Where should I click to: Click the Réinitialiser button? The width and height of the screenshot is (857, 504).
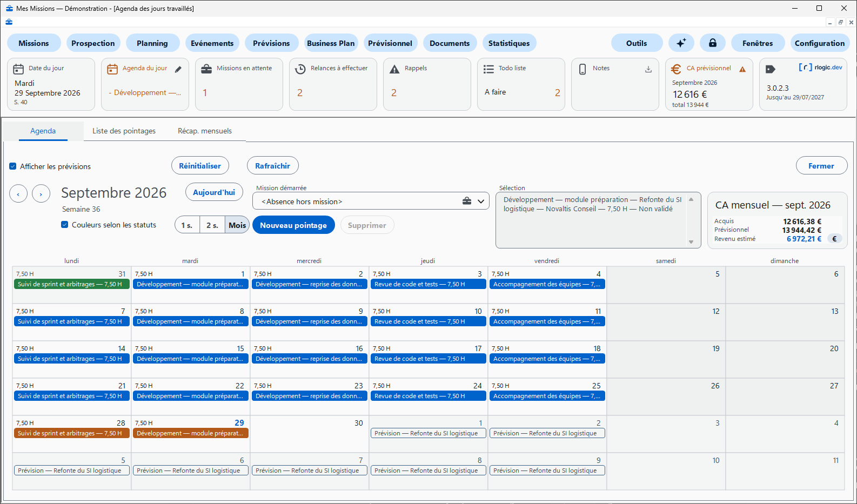pyautogui.click(x=200, y=166)
